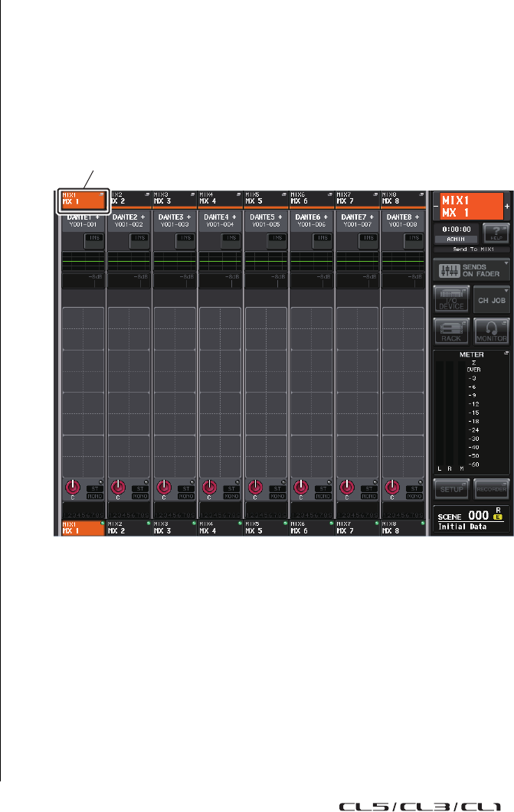Open SCENE 000 Initial Data field
The image size is (514, 812).
click(471, 520)
